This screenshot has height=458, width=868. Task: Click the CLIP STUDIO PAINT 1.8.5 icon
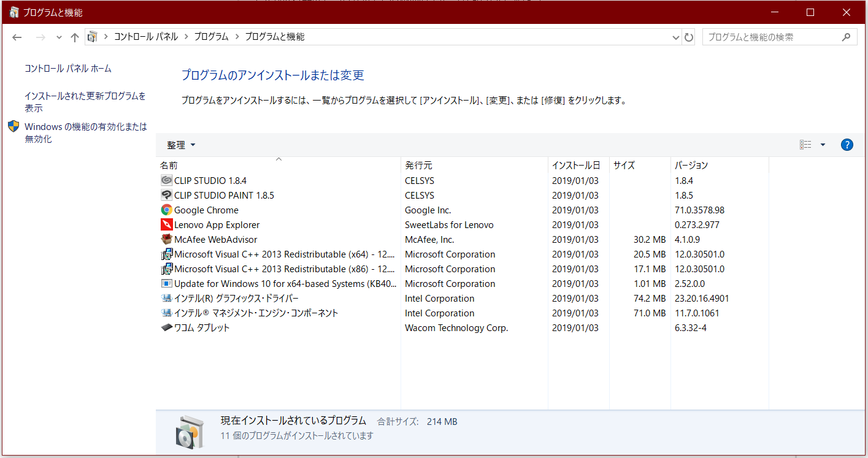166,195
